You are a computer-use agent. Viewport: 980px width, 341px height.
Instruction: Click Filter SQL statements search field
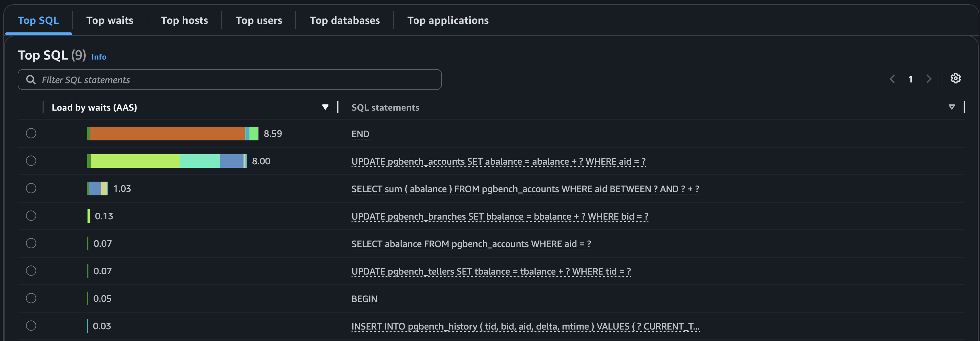(229, 80)
